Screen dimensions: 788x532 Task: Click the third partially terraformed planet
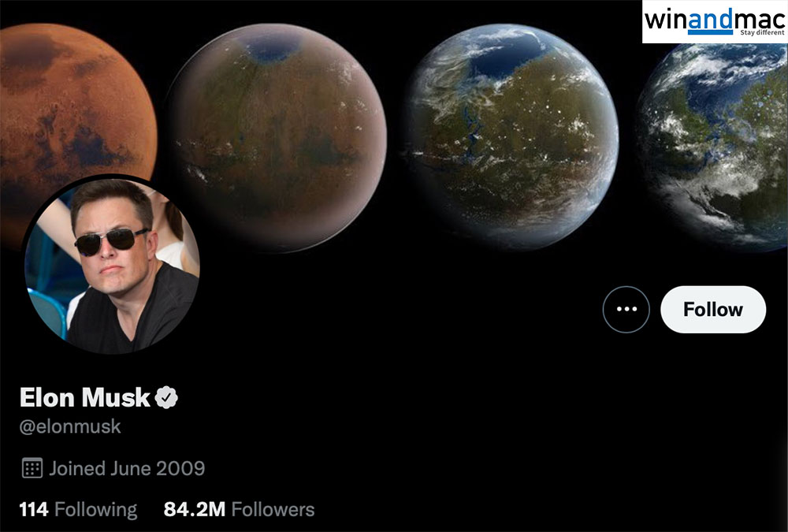click(510, 137)
